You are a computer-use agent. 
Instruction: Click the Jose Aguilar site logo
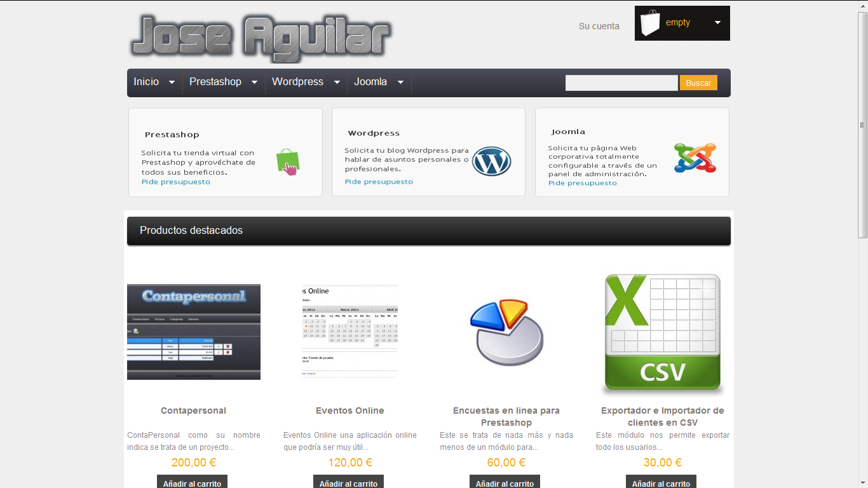click(261, 37)
